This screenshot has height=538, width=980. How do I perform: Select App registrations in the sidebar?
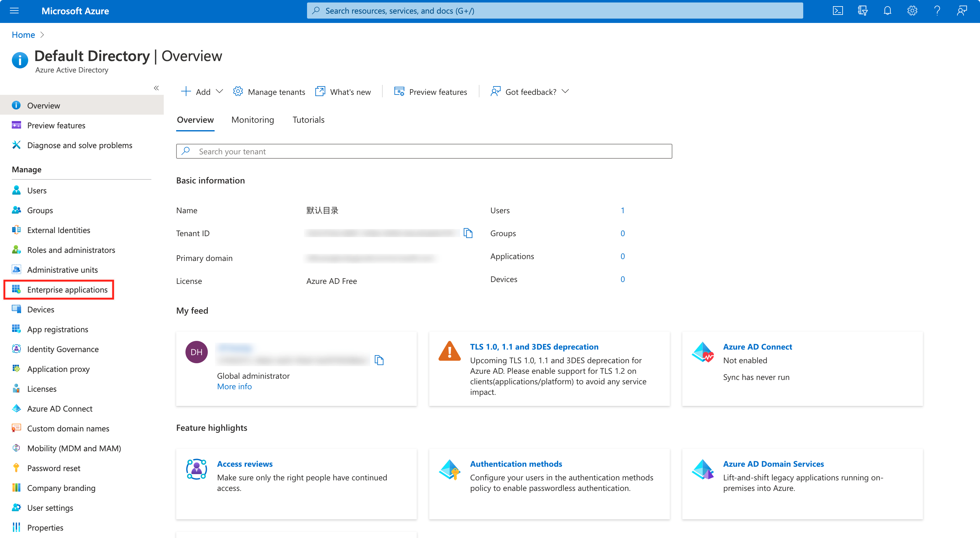tap(57, 329)
